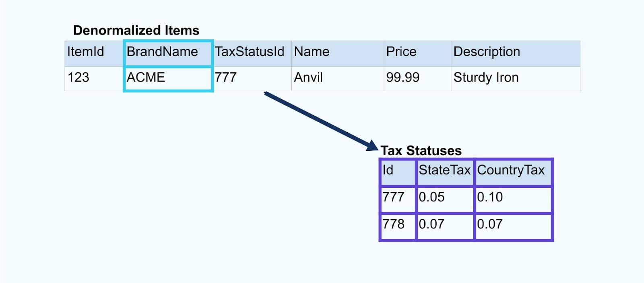Click the 123 ItemId cell
Viewport: 644px width, 283px height.
94,79
